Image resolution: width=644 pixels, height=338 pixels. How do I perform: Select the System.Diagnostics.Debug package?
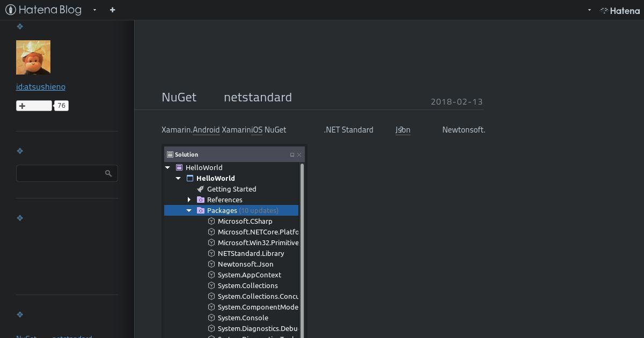tap(258, 328)
